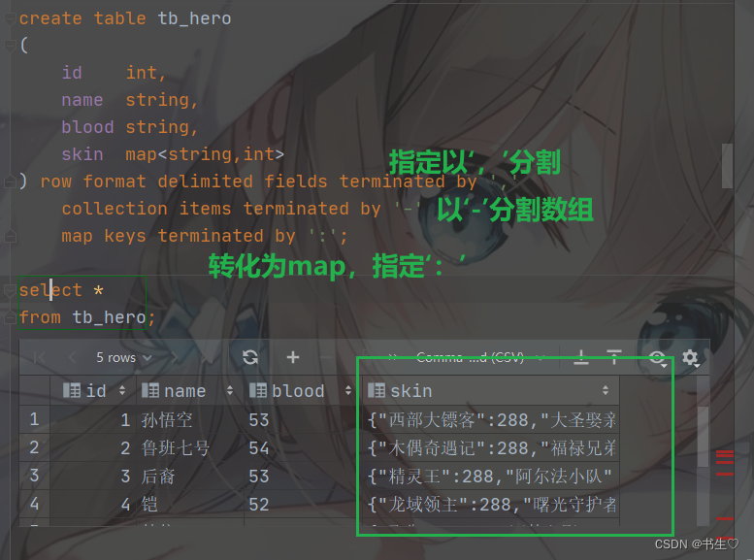Select result row number 2
This screenshot has height=560, width=754.
(35, 448)
